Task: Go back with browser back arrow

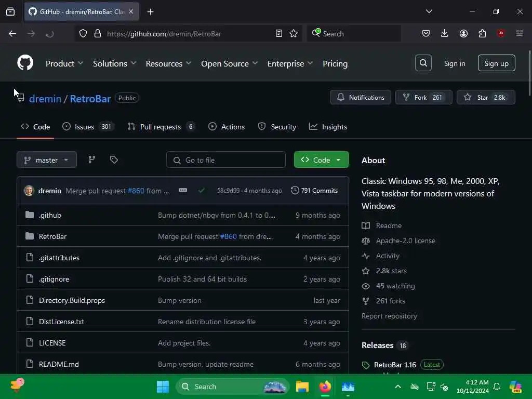Action: [12, 33]
